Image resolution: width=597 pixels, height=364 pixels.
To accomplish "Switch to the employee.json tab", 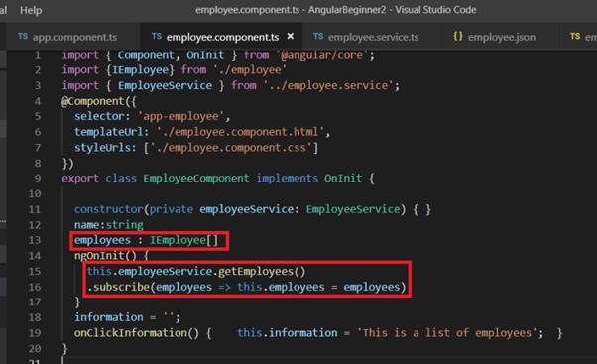I will coord(502,37).
